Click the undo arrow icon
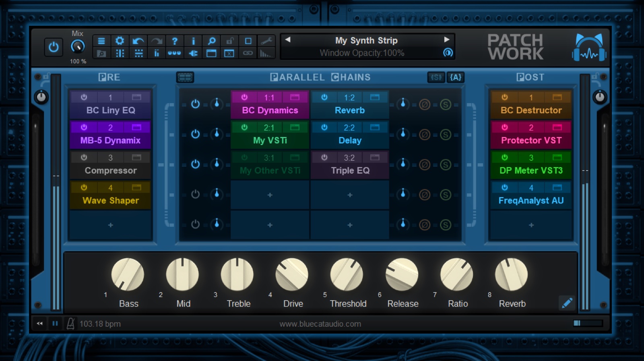 [x=138, y=41]
